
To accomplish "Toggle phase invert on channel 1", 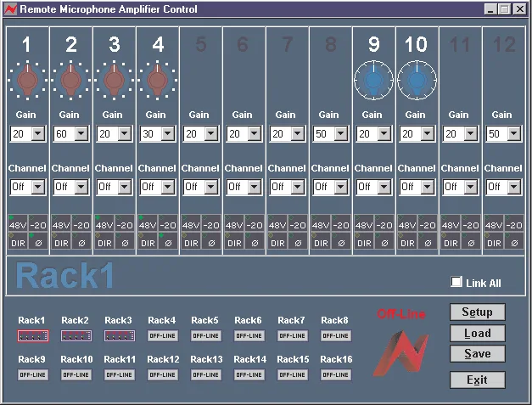I will click(x=38, y=240).
